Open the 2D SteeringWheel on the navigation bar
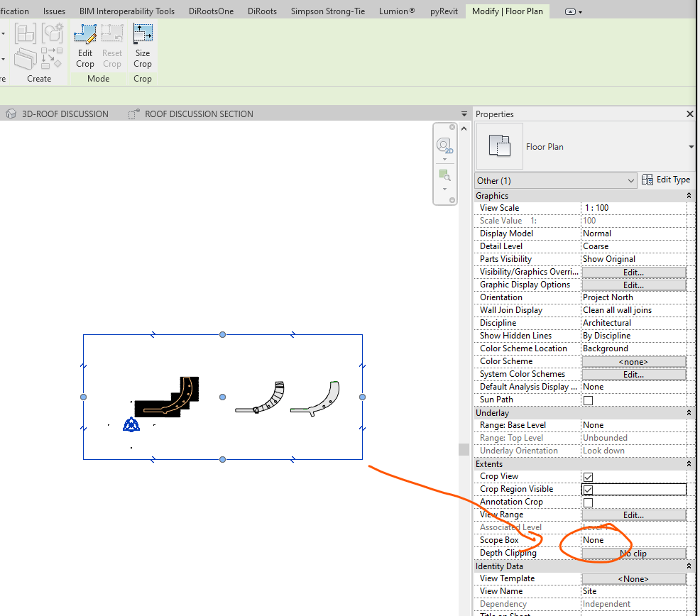Image resolution: width=700 pixels, height=616 pixels. pos(444,145)
